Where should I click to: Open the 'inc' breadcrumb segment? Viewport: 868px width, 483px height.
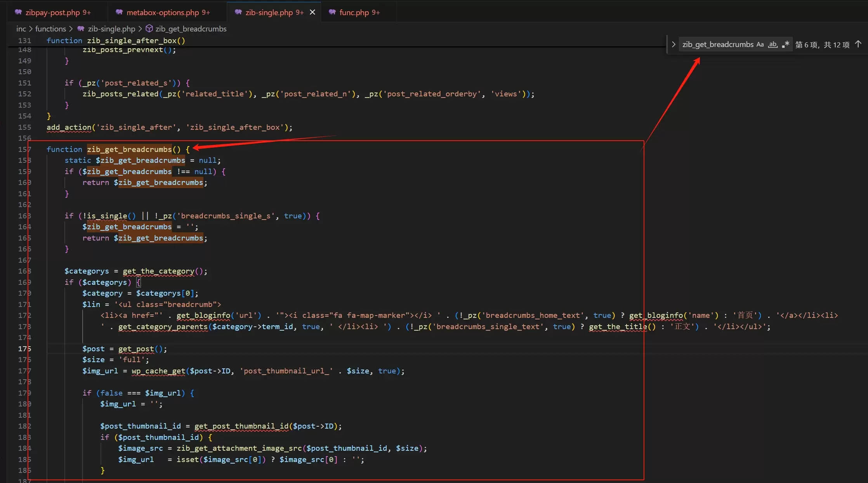pos(21,29)
